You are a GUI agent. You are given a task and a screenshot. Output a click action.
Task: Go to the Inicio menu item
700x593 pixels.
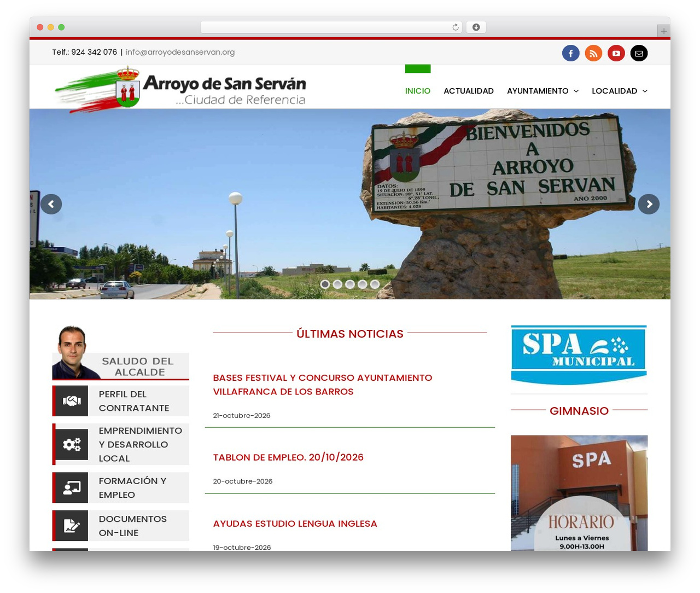click(x=418, y=91)
